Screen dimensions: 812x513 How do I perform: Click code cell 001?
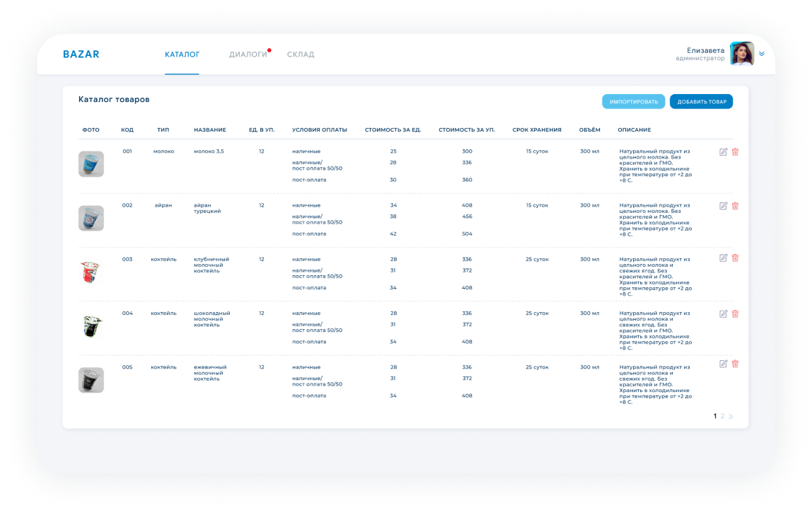click(127, 151)
